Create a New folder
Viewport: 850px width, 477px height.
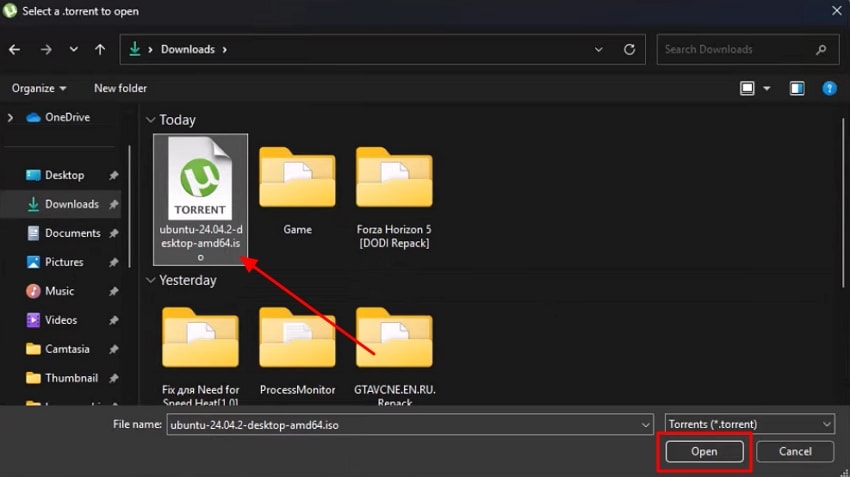click(x=120, y=88)
